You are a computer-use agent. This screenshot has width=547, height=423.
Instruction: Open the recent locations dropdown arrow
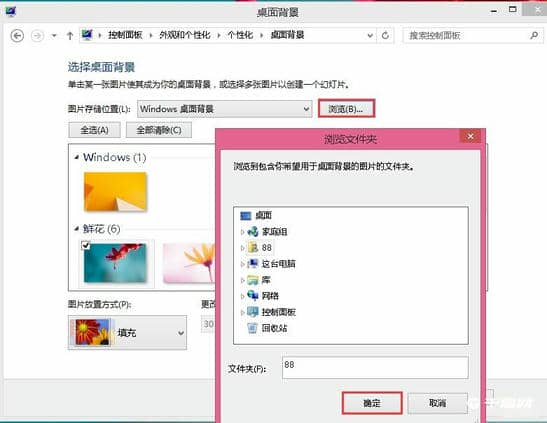pyautogui.click(x=54, y=36)
